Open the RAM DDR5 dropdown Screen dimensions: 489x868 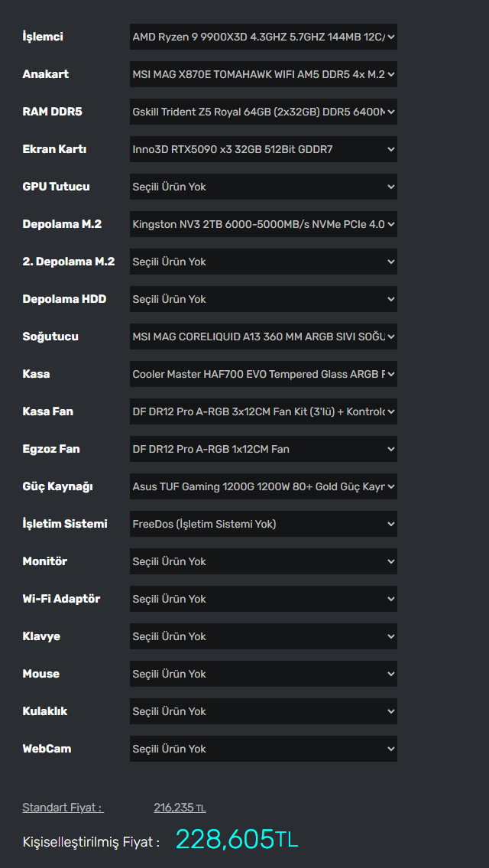(263, 112)
